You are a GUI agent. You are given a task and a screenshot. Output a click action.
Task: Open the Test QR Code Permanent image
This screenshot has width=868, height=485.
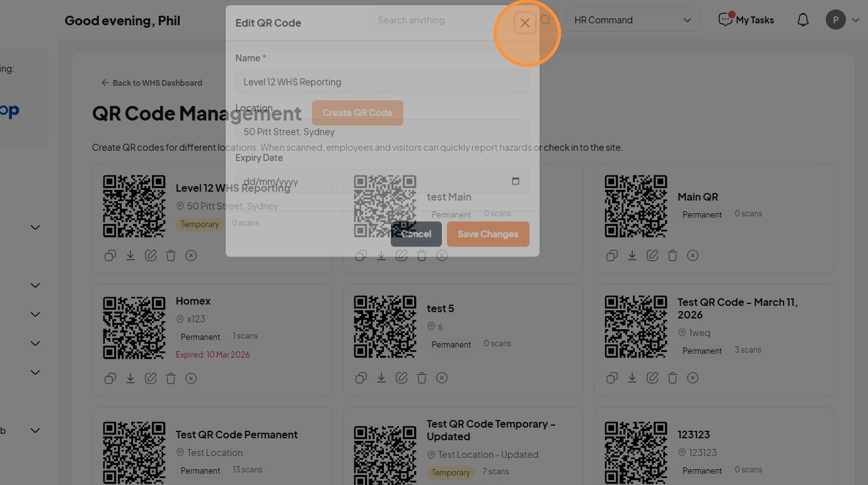tap(134, 453)
